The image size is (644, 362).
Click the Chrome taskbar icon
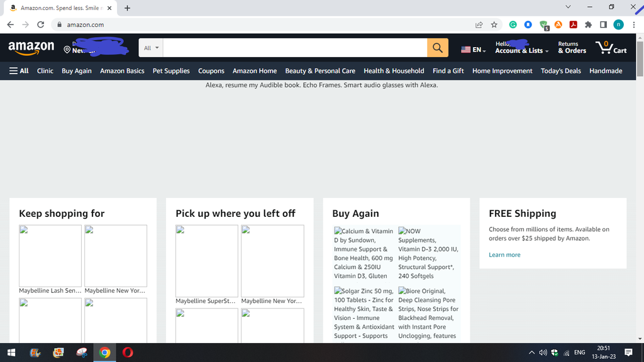(105, 353)
